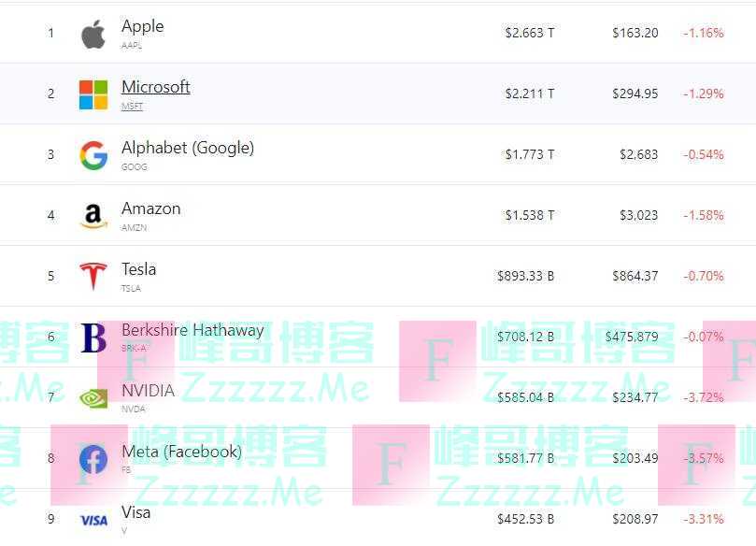Image resolution: width=756 pixels, height=546 pixels.
Task: Open the Alphabet (Google) link
Action: 188,148
